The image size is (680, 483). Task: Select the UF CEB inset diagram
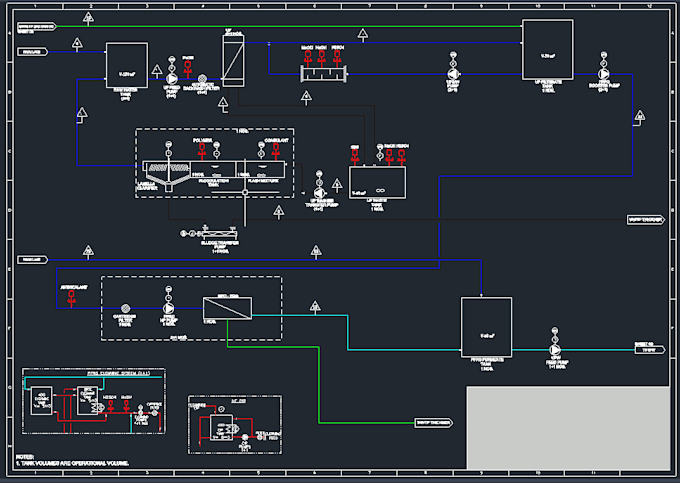[235, 424]
